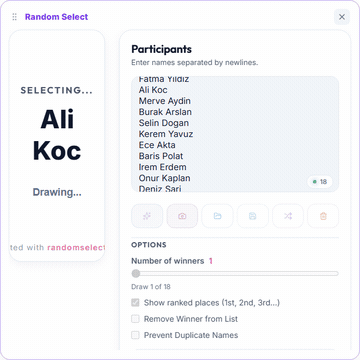Image resolution: width=360 pixels, height=360 pixels.
Task: Click the Ali Koc result display
Action: (x=57, y=135)
